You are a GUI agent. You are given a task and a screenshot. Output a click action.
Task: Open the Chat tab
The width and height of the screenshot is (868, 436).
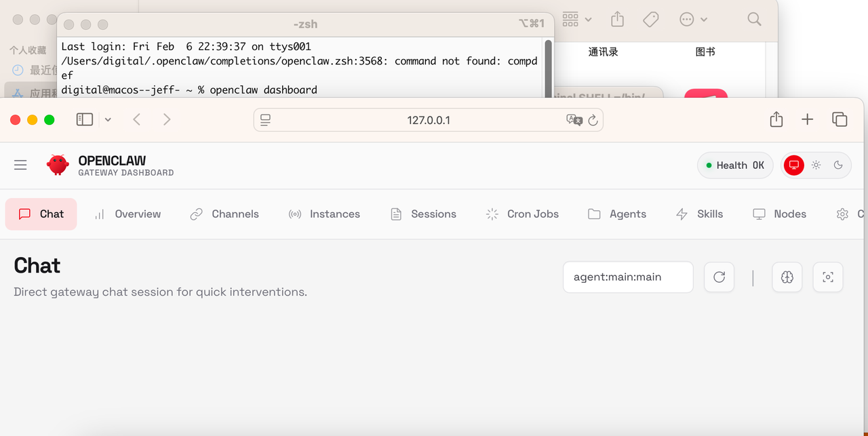[x=41, y=214]
